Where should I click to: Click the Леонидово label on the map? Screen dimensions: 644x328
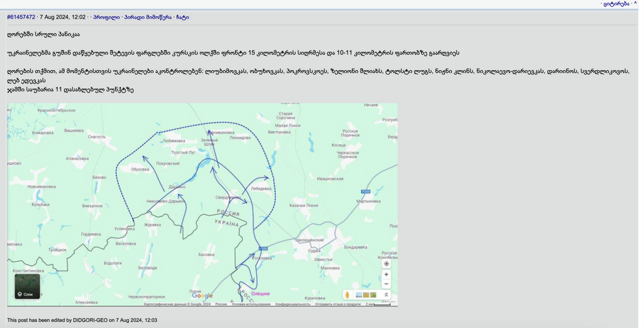[240, 138]
